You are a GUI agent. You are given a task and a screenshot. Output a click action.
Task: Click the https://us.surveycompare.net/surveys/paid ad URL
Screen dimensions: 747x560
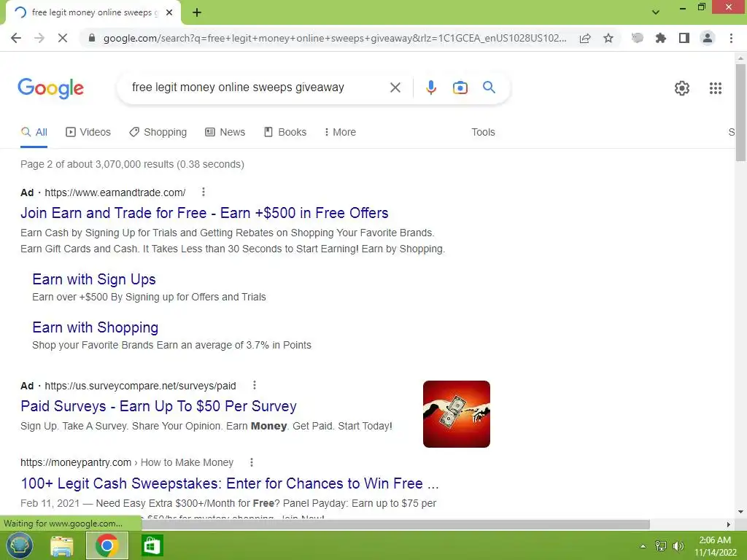point(140,386)
